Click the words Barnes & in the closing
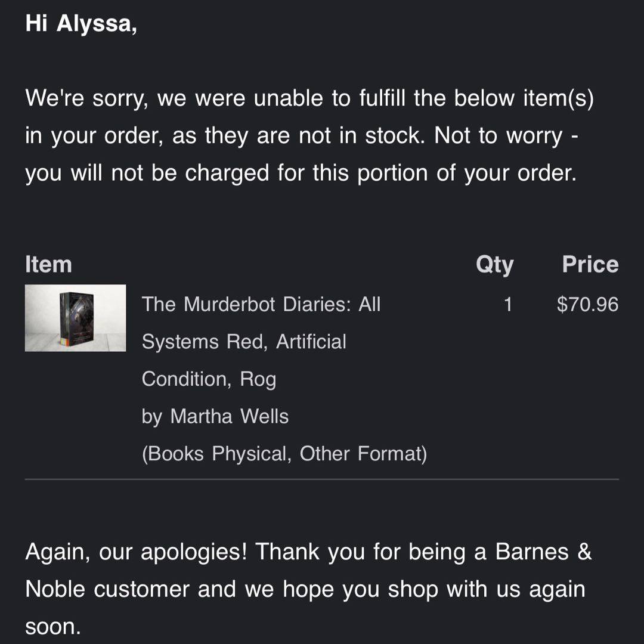This screenshot has height=644, width=644. (x=543, y=552)
